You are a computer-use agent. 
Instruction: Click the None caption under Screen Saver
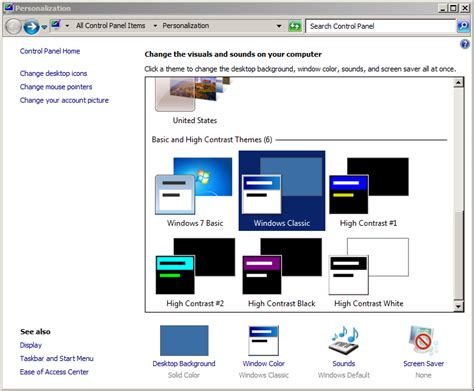(x=423, y=375)
